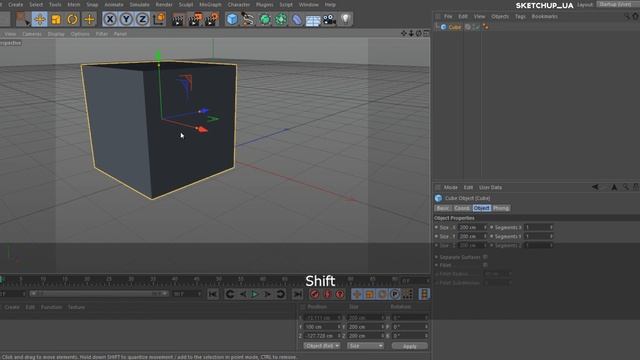The image size is (640, 360).
Task: Click the Segments X spinner arrows
Action: (x=551, y=227)
